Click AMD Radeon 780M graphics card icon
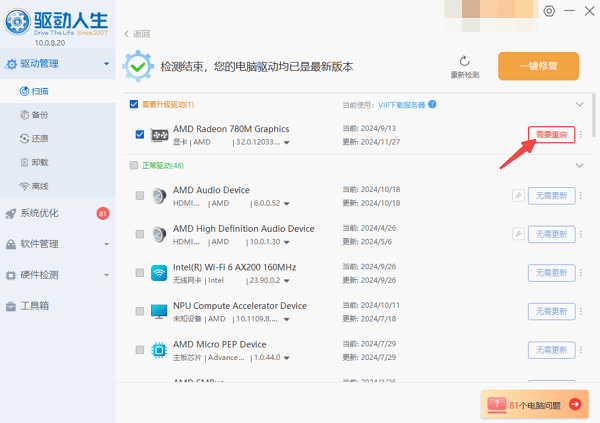This screenshot has width=600, height=423. coord(159,135)
